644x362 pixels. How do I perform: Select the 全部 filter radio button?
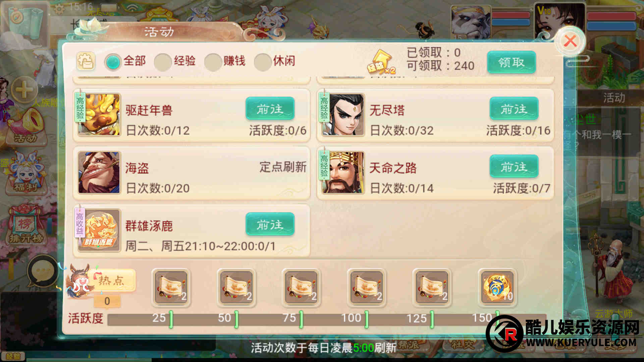coord(113,62)
